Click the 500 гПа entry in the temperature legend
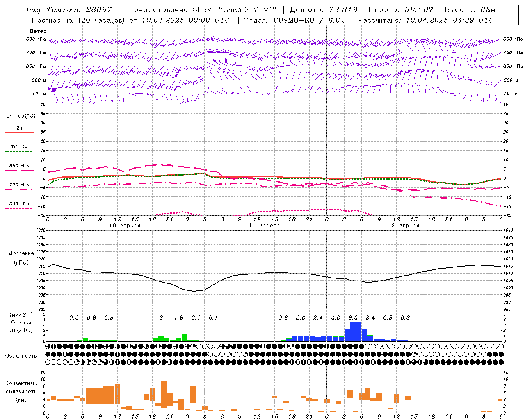The width and height of the screenshot is (525, 420). tap(19, 204)
